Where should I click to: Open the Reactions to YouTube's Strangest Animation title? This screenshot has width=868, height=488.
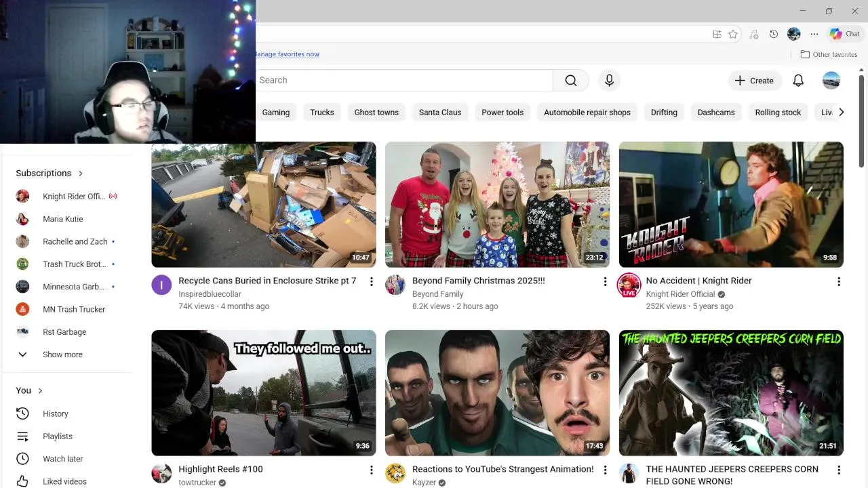502,469
